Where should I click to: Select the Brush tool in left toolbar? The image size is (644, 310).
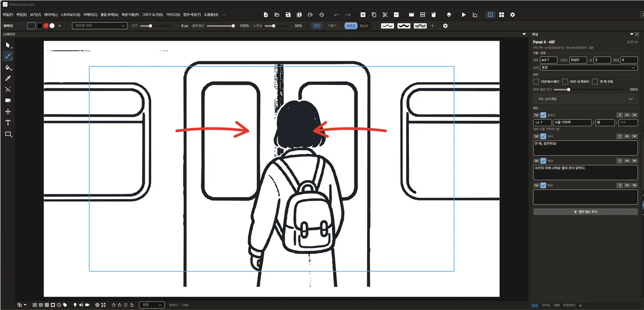(8, 56)
